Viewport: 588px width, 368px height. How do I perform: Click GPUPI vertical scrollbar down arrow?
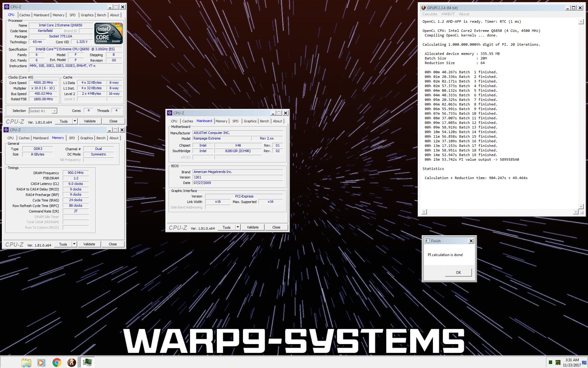click(581, 206)
